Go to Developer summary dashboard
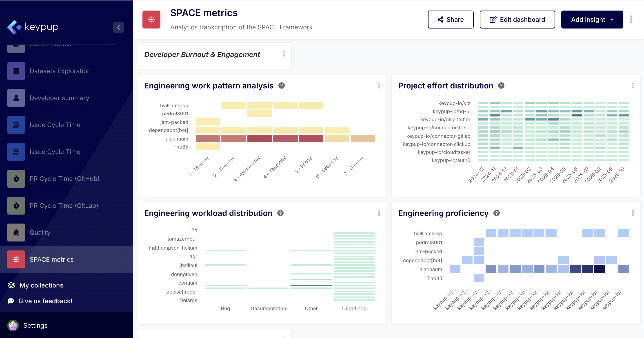644x338 pixels. coord(59,98)
